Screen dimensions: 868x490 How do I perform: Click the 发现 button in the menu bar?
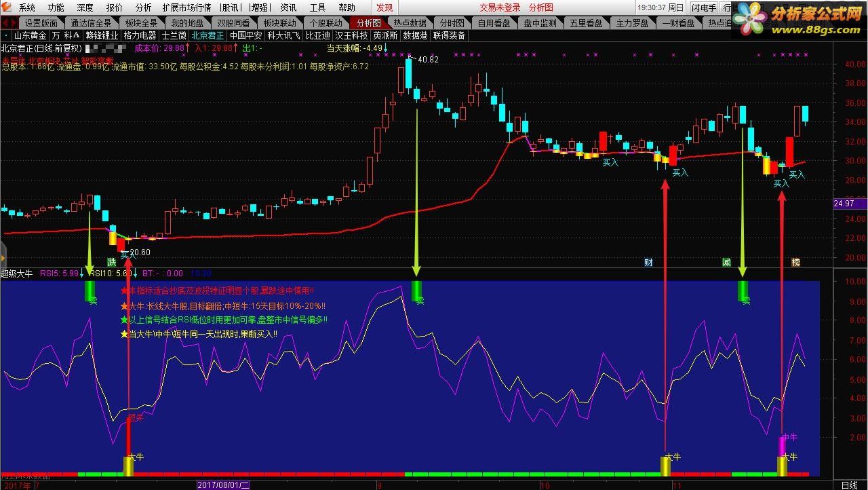[x=384, y=7]
